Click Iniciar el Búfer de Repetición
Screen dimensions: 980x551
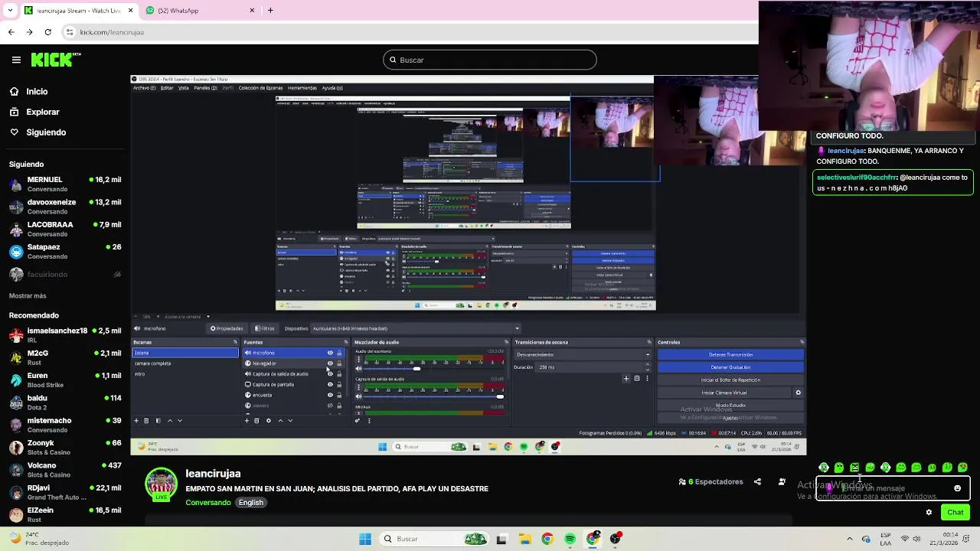pyautogui.click(x=730, y=380)
